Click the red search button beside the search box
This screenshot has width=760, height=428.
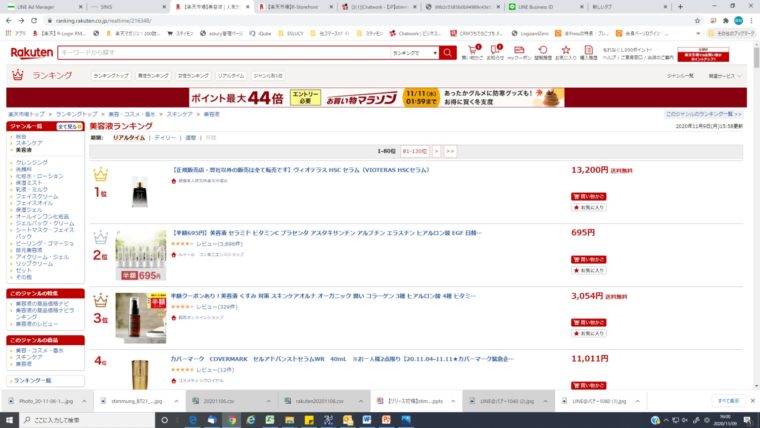click(447, 52)
